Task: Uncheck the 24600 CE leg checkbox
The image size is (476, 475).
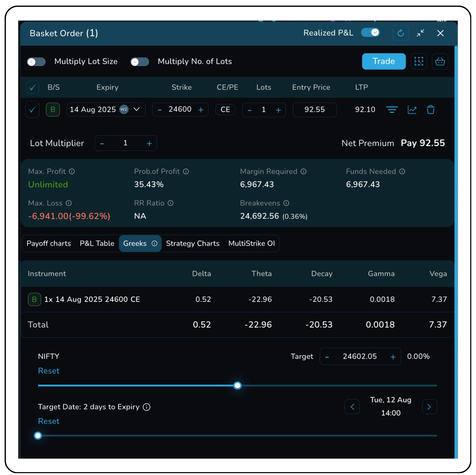Action: (33, 110)
